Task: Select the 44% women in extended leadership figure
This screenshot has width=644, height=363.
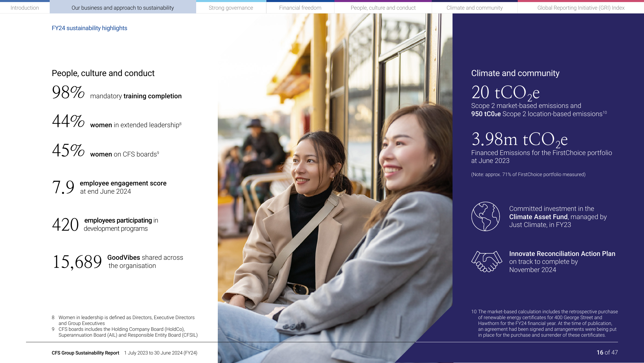Action: (x=68, y=121)
